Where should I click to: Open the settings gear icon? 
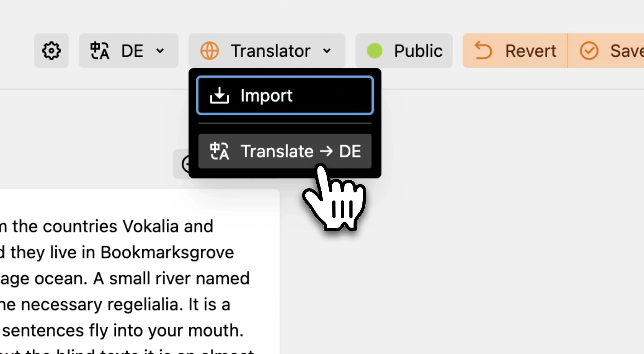[51, 51]
